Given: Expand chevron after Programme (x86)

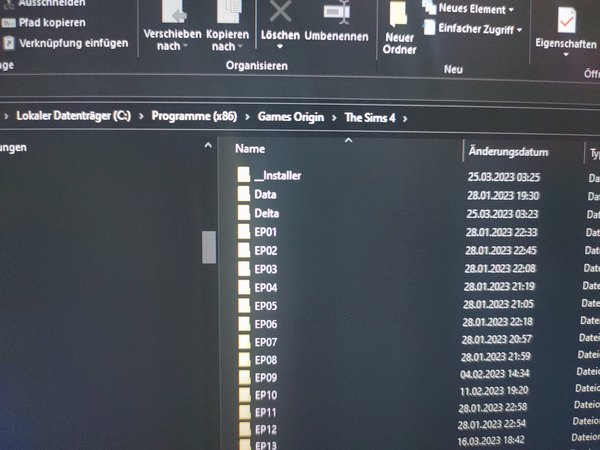Looking at the screenshot, I should 247,117.
